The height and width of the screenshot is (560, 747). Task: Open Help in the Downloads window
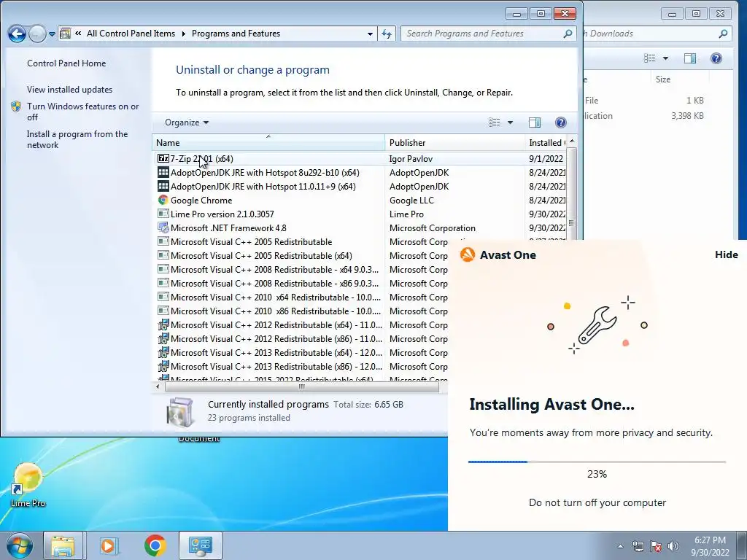(x=716, y=58)
